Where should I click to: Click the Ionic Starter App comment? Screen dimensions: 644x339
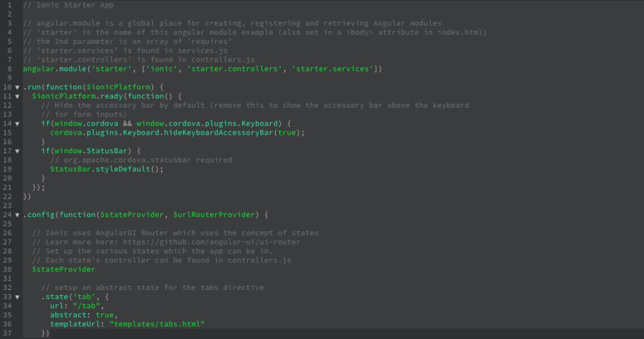pos(68,5)
